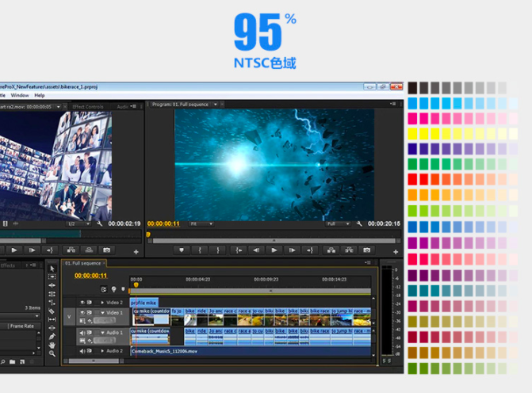Select the Selection arrow tool
Screen dimensions: 532x393
point(52,269)
